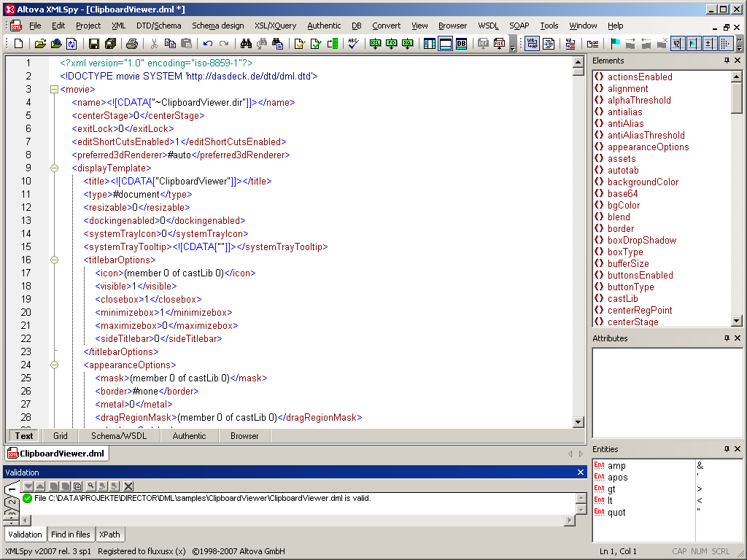Screen dimensions: 747x560
Task: Switch to the Grid view tab
Action: [61, 436]
